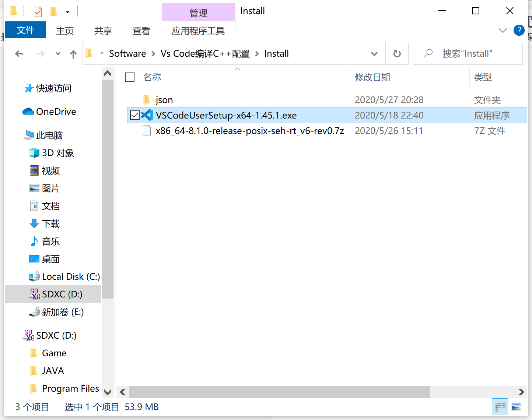Select the 管理 contextual tab header

198,13
